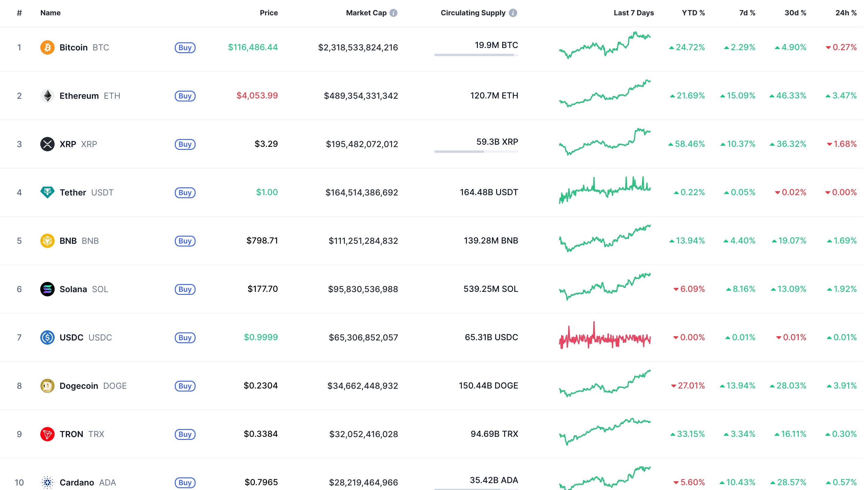Sort by 24h % column header
Image resolution: width=868 pixels, height=490 pixels.
click(x=846, y=13)
